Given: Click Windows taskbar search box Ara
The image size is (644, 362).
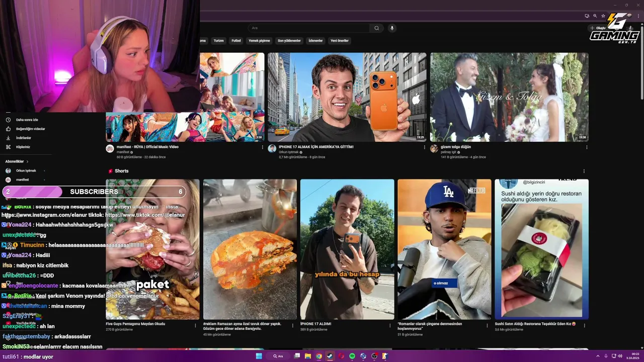Looking at the screenshot, I should click(278, 356).
